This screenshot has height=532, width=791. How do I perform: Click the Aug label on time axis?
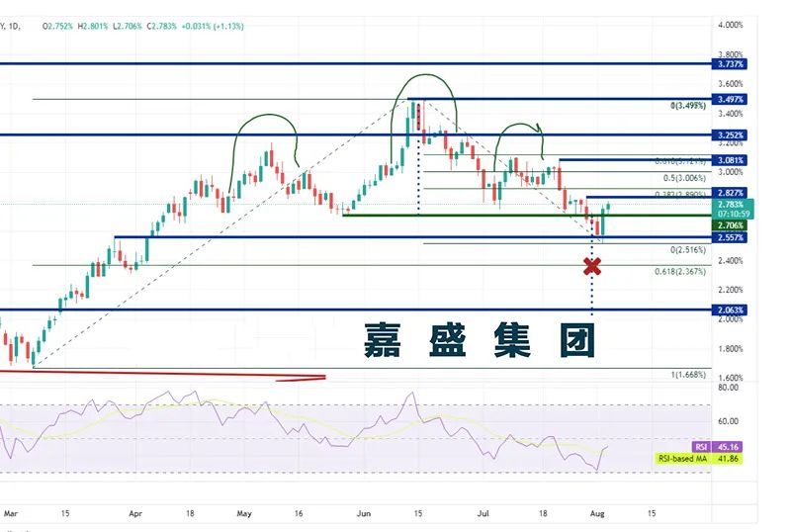point(597,514)
